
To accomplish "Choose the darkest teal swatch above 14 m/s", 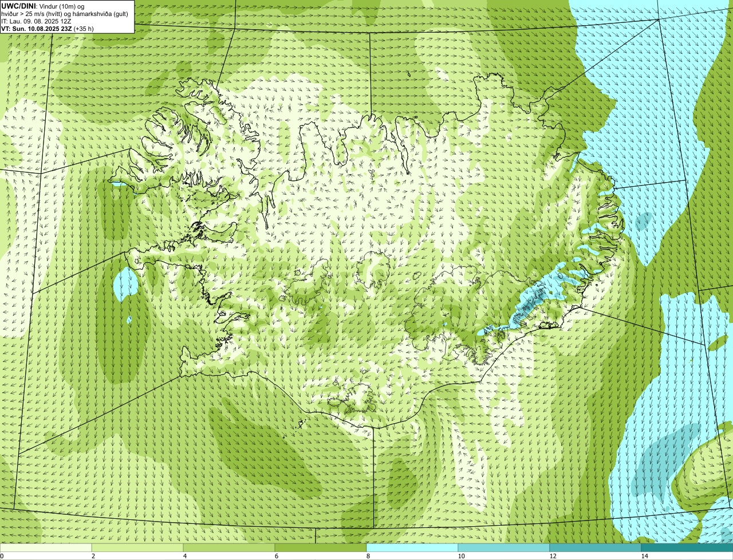I will pyautogui.click(x=687, y=547).
